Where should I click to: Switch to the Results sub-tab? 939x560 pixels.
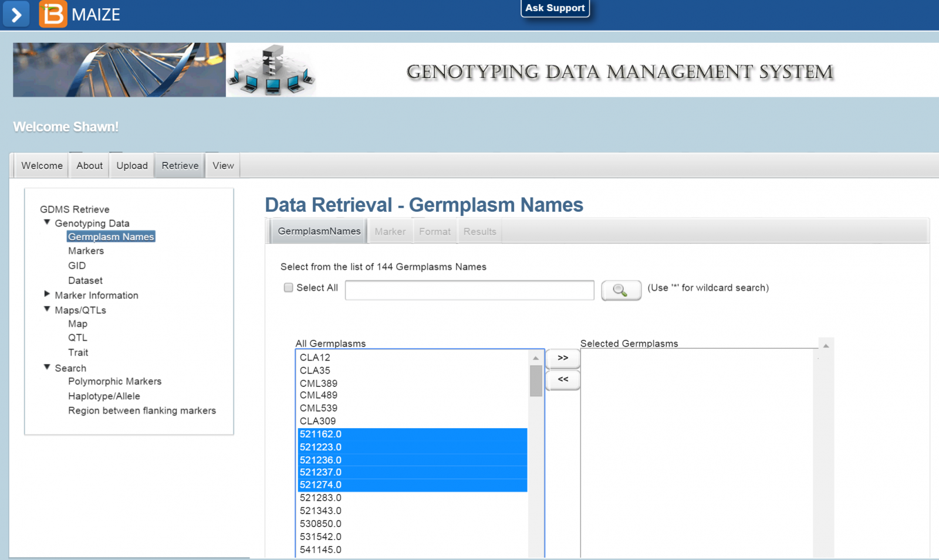point(480,232)
